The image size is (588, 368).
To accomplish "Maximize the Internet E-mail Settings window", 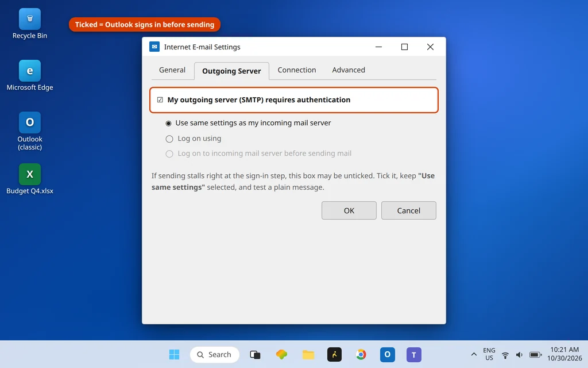I will [404, 47].
